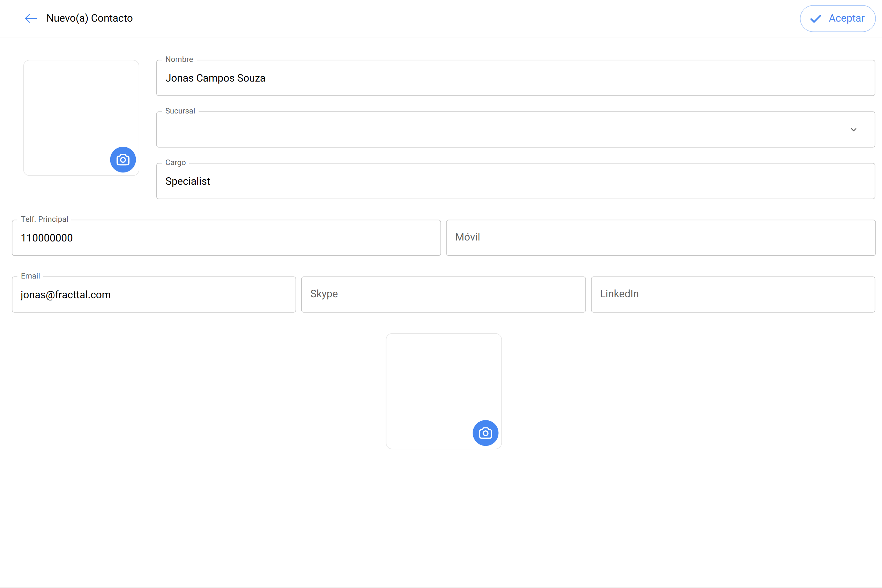Screen dimensions: 882x588
Task: Open the Sucursal dropdown chevron
Action: pyautogui.click(x=854, y=130)
